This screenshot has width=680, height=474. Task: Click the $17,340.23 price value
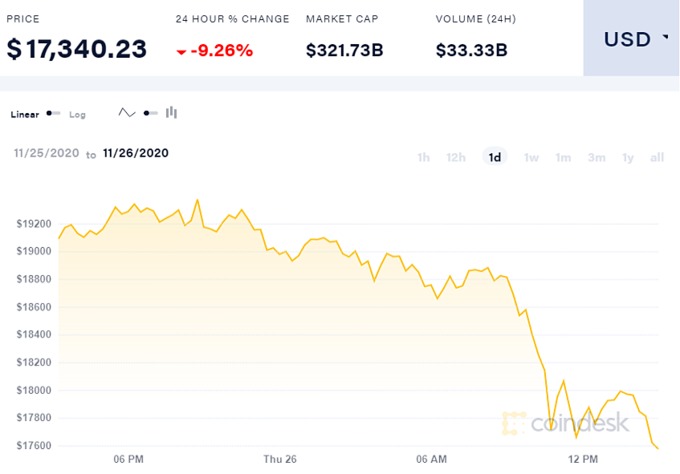point(77,48)
